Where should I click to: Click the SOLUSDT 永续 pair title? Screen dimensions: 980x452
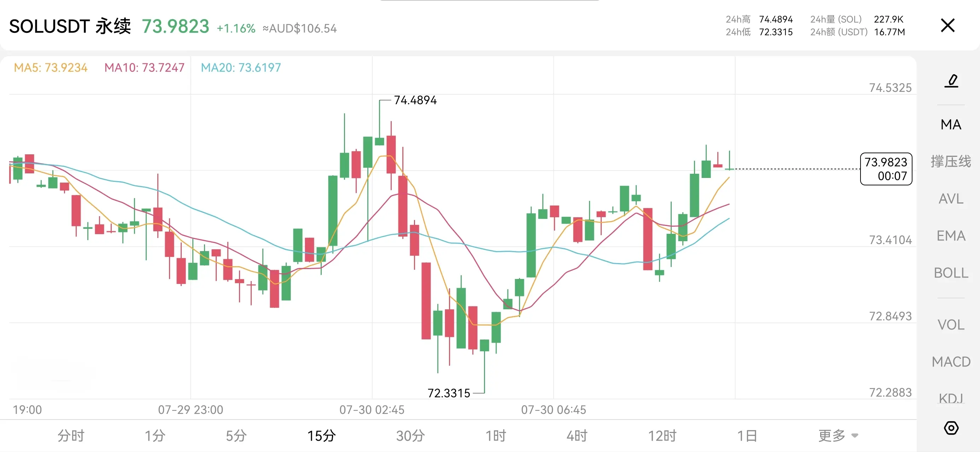point(70,26)
